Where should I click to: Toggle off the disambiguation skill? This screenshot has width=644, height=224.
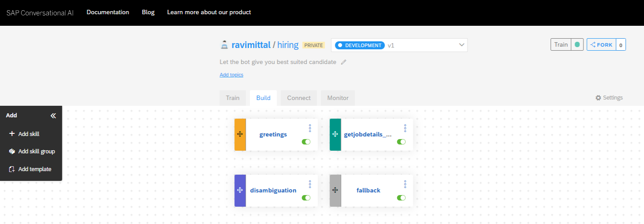[x=306, y=198]
